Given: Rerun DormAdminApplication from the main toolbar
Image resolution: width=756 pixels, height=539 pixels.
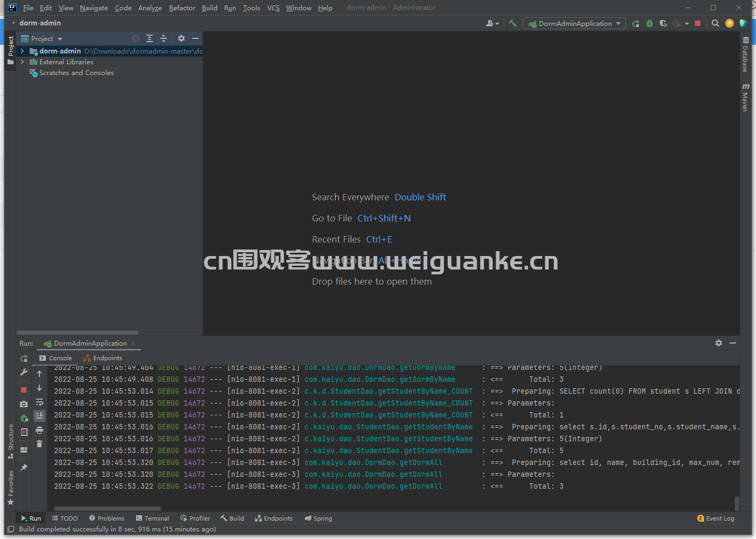Looking at the screenshot, I should pos(636,23).
